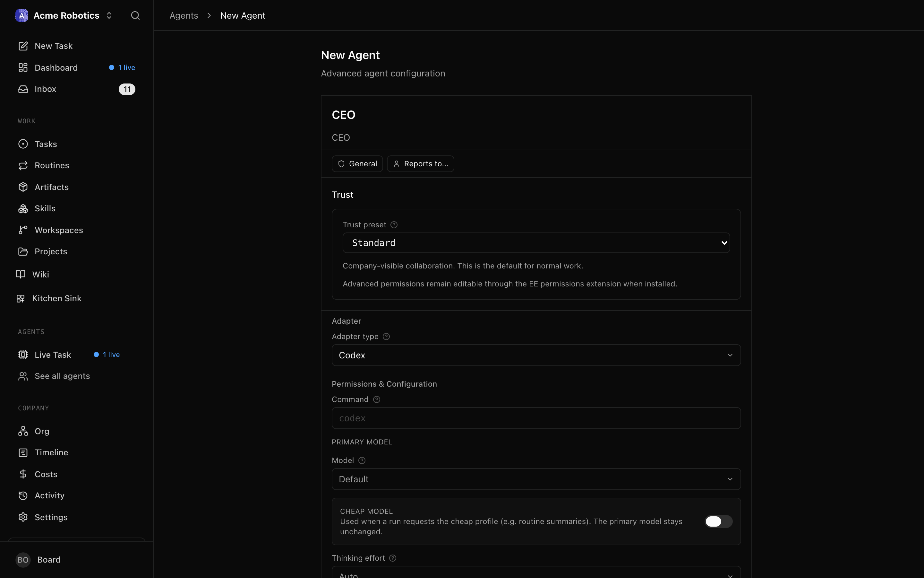Click the Costs dollar icon

(x=23, y=474)
